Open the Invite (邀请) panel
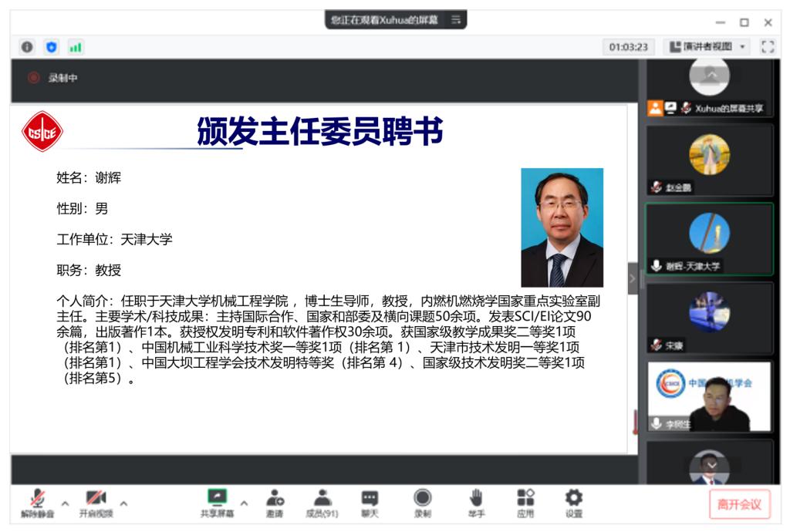 point(274,502)
